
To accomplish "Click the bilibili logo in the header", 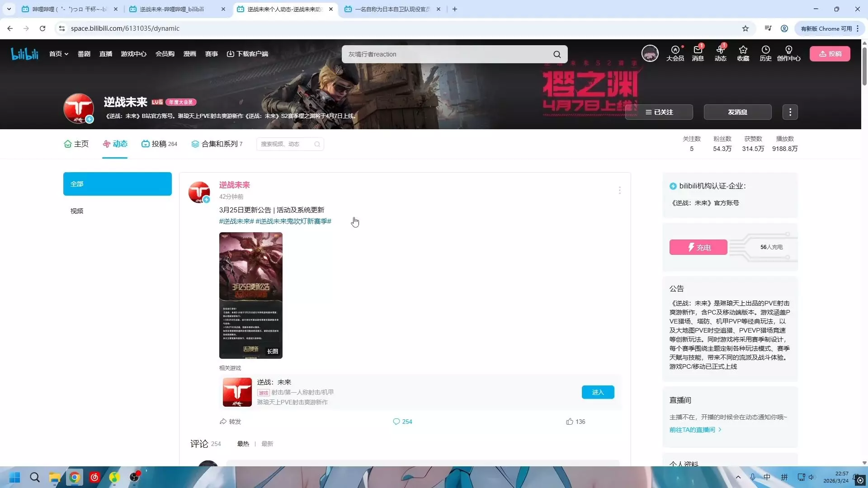I will coord(25,54).
